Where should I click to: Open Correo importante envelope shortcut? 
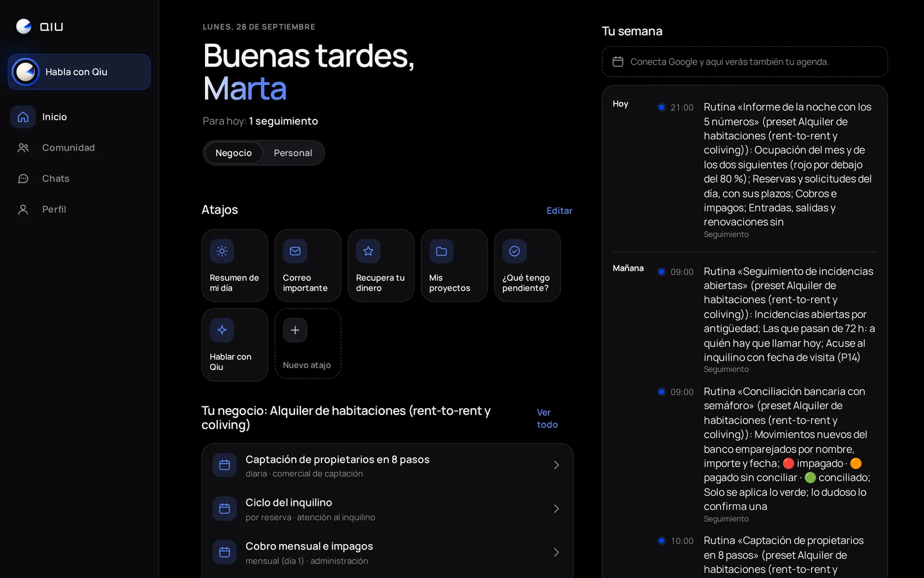308,265
